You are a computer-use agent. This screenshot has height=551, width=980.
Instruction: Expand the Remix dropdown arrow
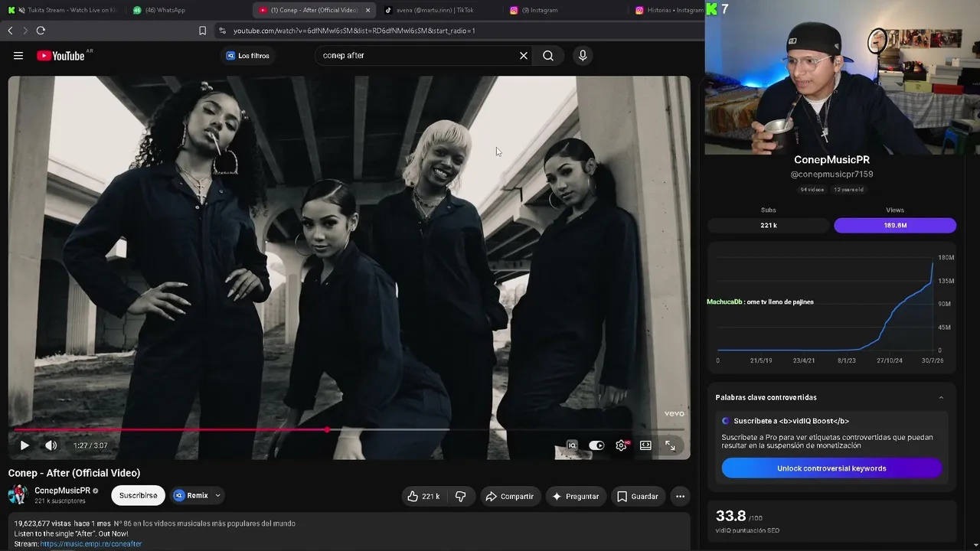point(218,496)
